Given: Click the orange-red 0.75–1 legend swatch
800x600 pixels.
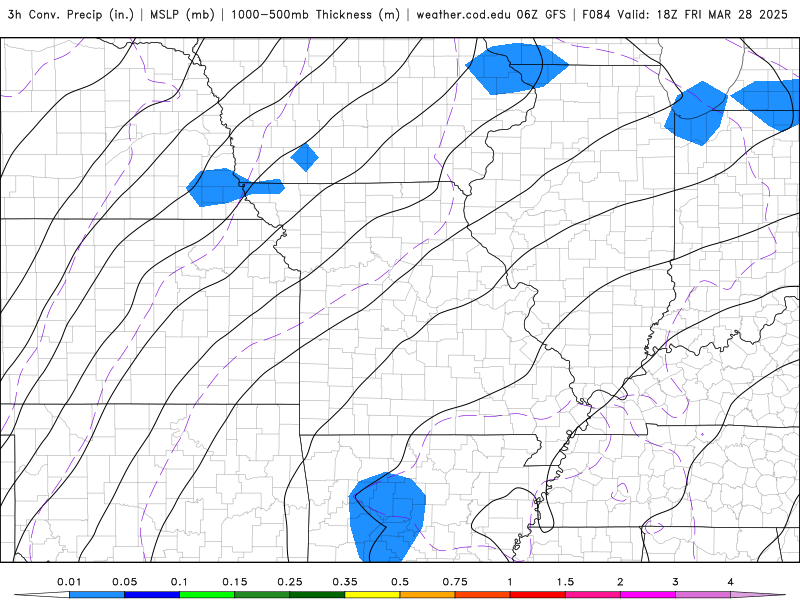Looking at the screenshot, I should [483, 595].
